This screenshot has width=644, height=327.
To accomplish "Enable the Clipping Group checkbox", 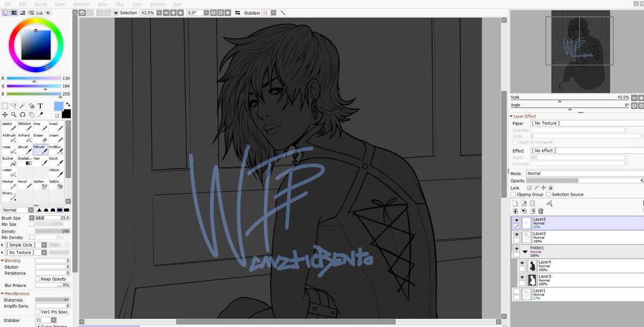I will coord(514,195).
